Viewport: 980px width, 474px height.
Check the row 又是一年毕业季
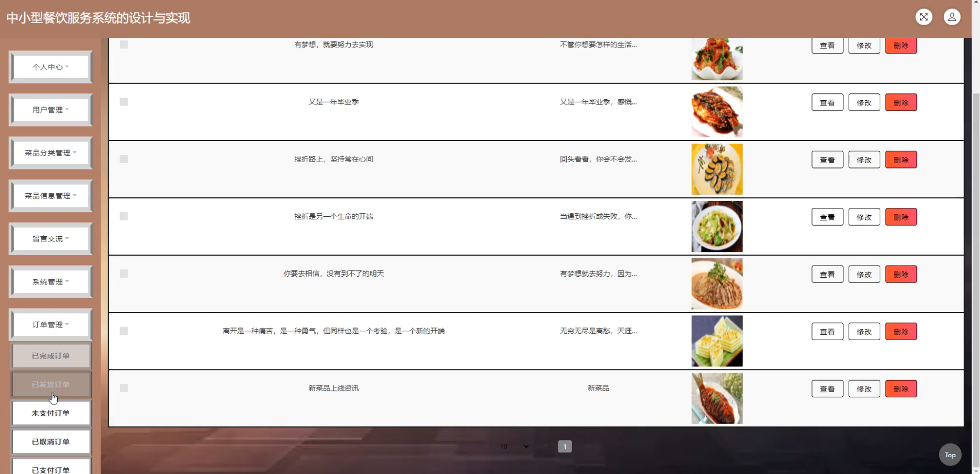click(x=124, y=102)
